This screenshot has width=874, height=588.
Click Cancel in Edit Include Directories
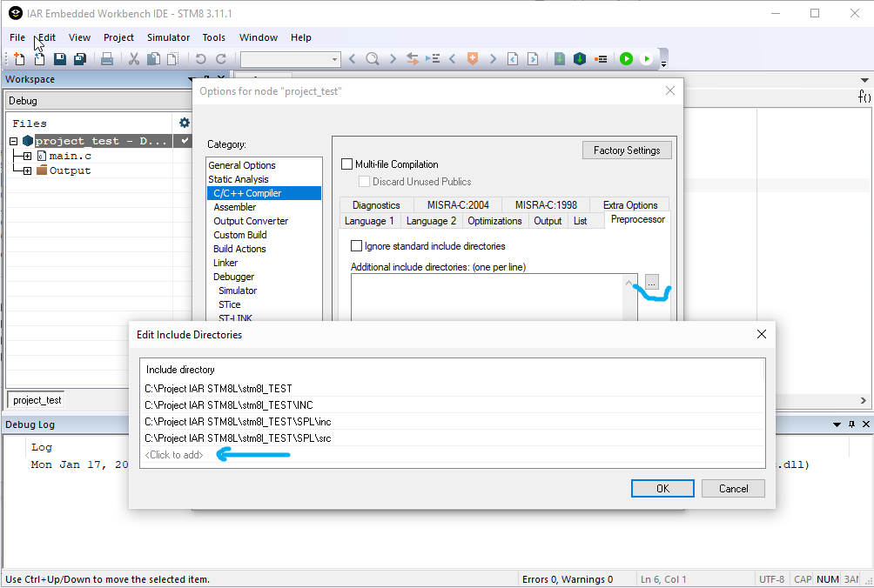[733, 488]
